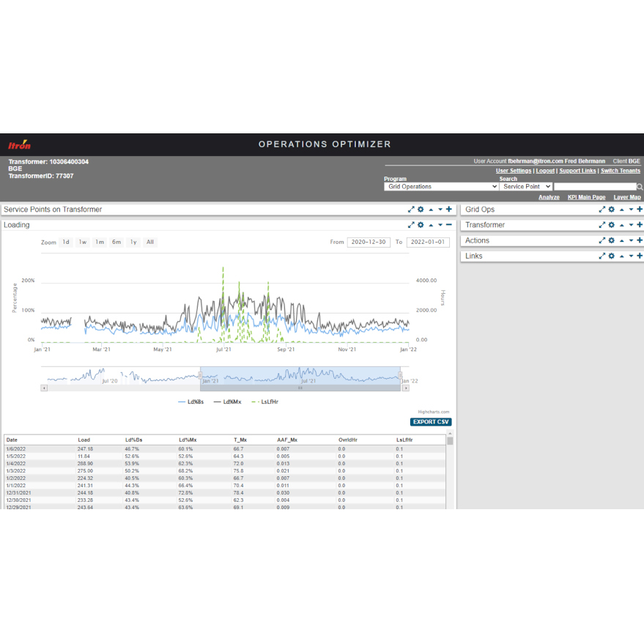Maximize the Transformer panel with arrows icon
This screenshot has width=644, height=644.
point(602,225)
